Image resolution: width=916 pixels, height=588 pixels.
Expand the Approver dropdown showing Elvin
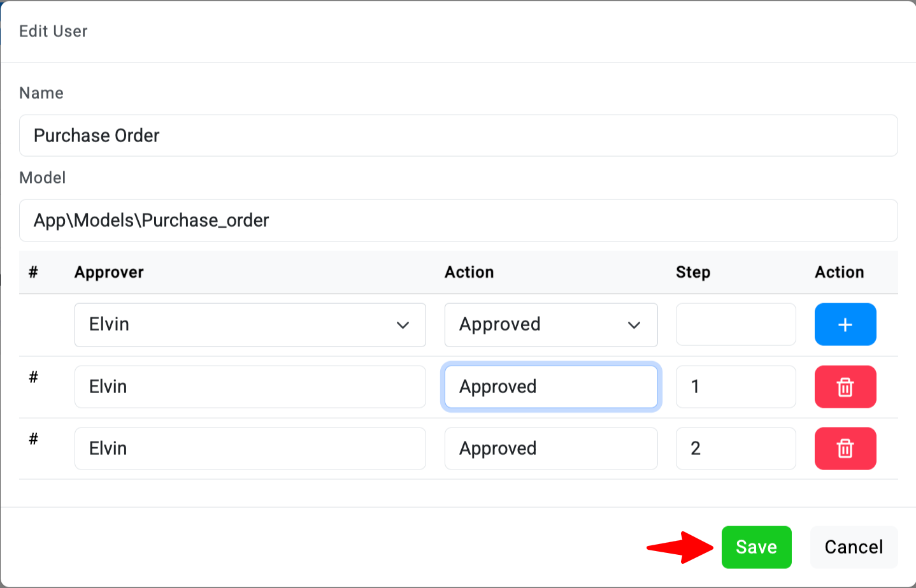coord(250,325)
